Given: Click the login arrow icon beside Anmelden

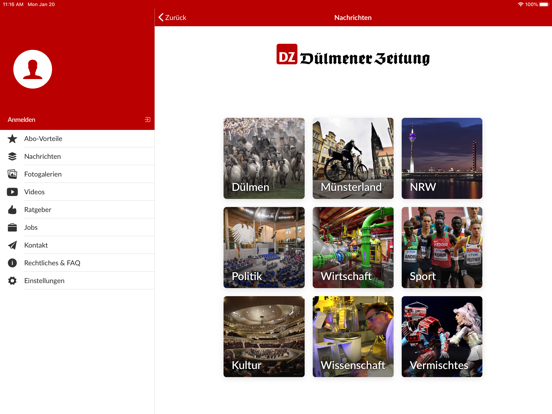Looking at the screenshot, I should pos(148,120).
